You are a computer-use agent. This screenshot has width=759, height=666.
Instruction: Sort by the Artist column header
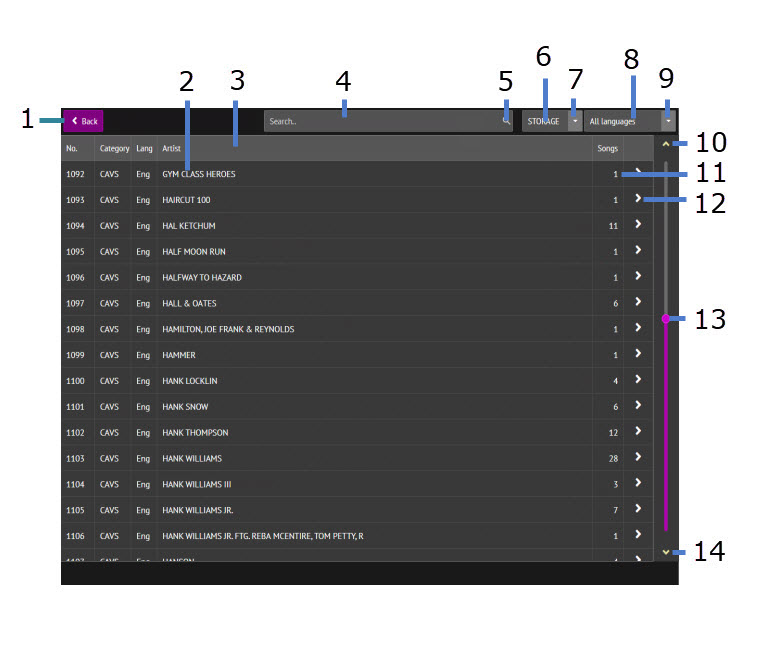172,149
